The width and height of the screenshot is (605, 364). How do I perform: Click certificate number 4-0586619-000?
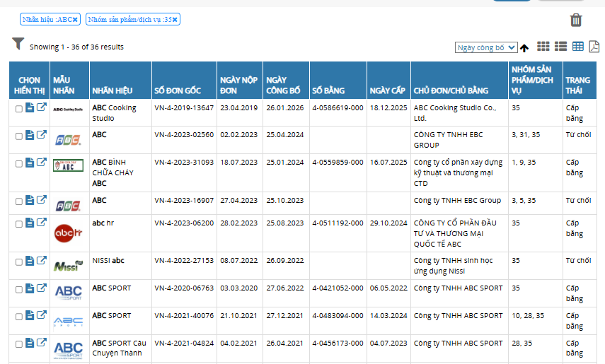(338, 108)
